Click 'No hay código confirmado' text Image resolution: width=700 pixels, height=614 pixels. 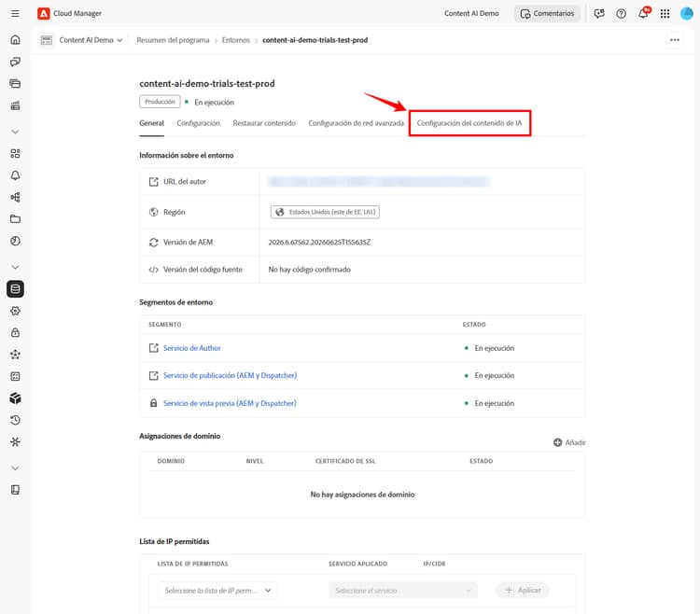point(309,270)
